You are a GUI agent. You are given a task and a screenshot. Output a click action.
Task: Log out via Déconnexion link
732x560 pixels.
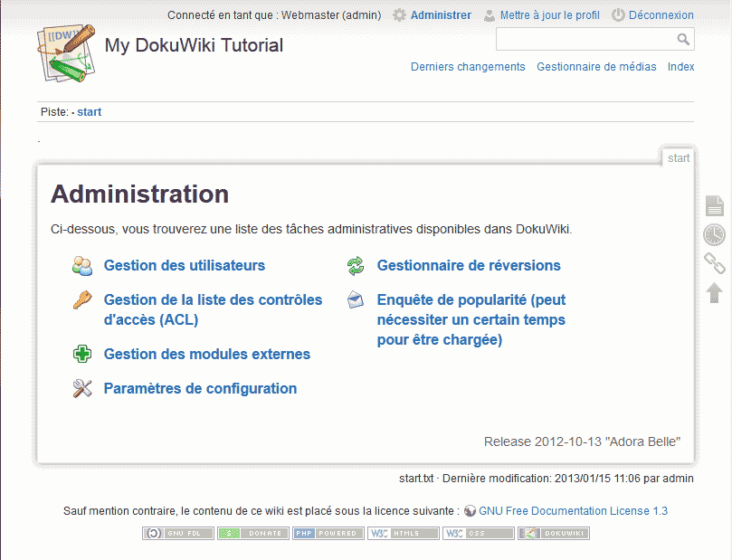pyautogui.click(x=661, y=15)
